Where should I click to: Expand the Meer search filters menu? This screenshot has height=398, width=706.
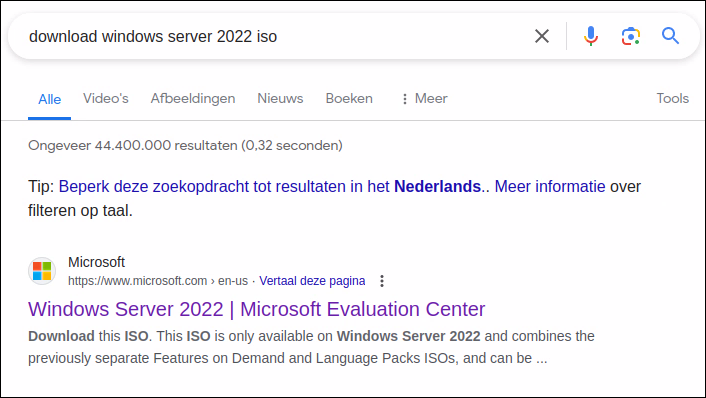click(x=425, y=99)
